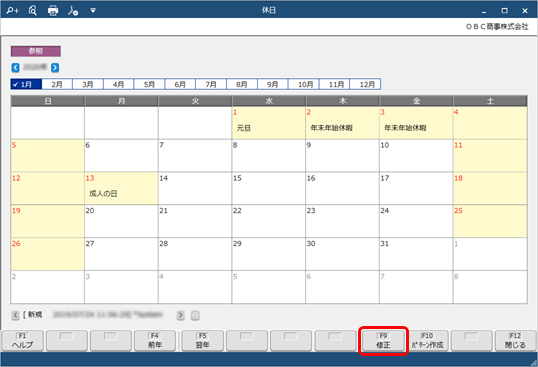This screenshot has height=367, width=538.
Task: Select January 13 成人の日 cell
Action: [x=121, y=188]
